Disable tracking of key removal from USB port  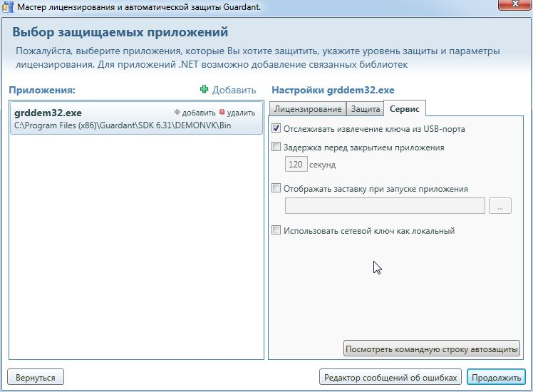coord(276,129)
